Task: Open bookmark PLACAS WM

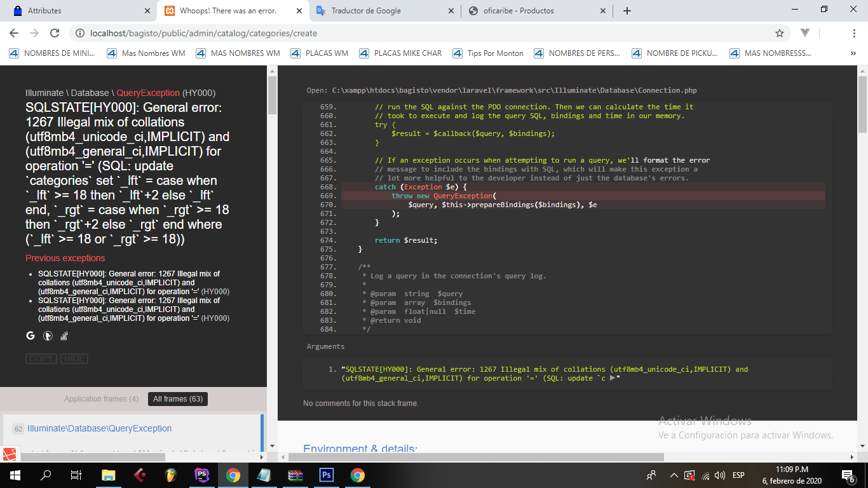Action: click(x=320, y=53)
